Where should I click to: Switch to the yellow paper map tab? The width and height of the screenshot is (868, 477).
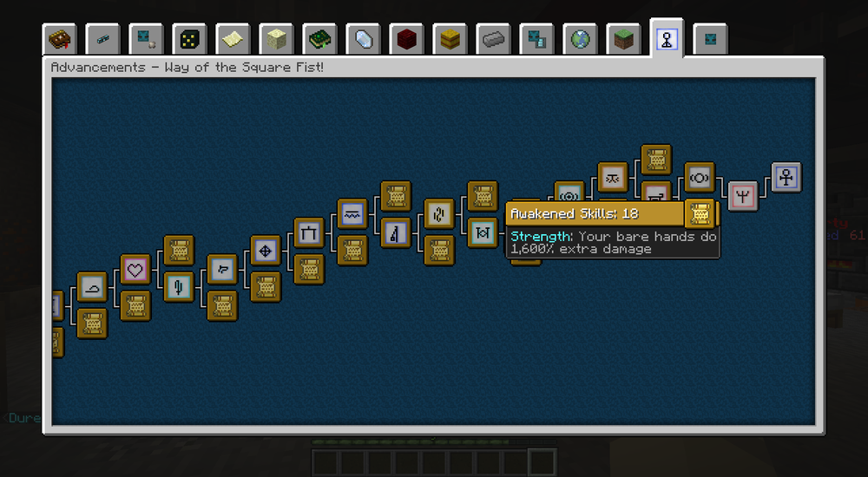(233, 40)
